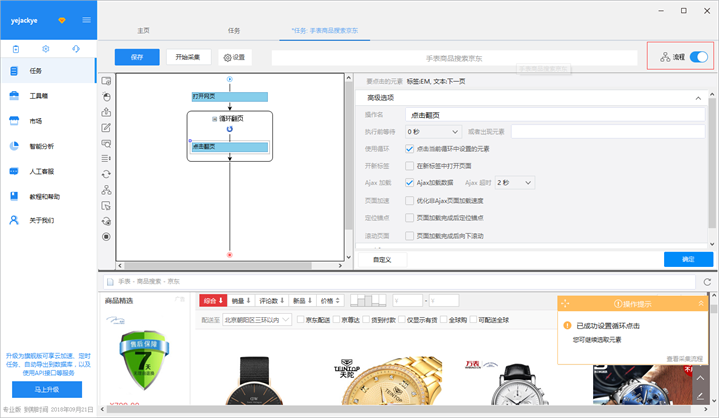
Task: Sort products by 价格
Action: 330,301
